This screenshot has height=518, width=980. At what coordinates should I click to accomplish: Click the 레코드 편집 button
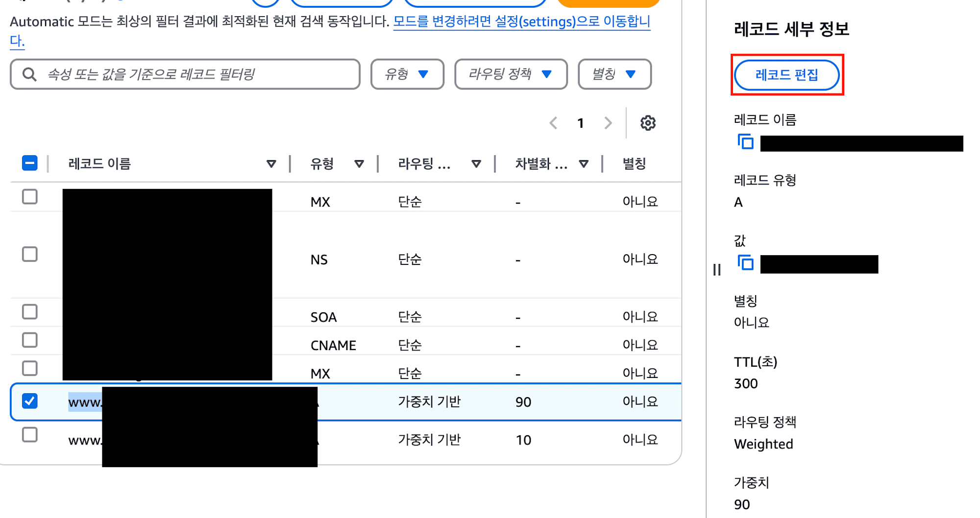pos(786,75)
